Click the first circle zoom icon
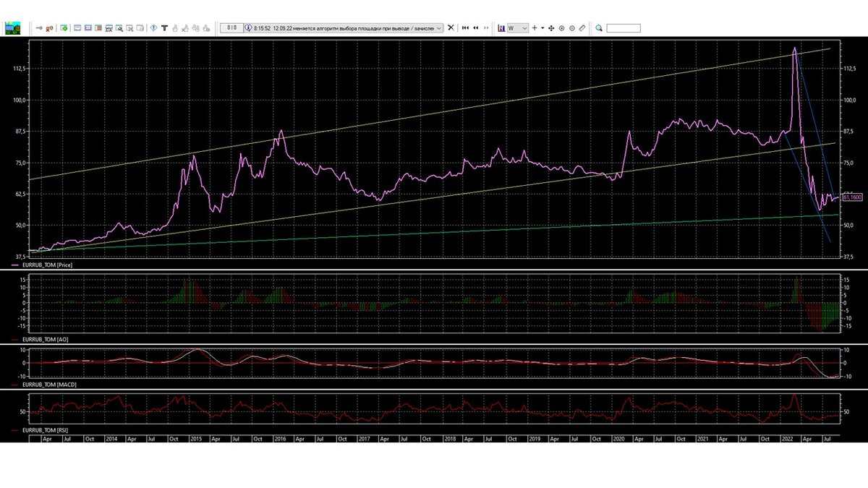The width and height of the screenshot is (868, 488). [561, 28]
